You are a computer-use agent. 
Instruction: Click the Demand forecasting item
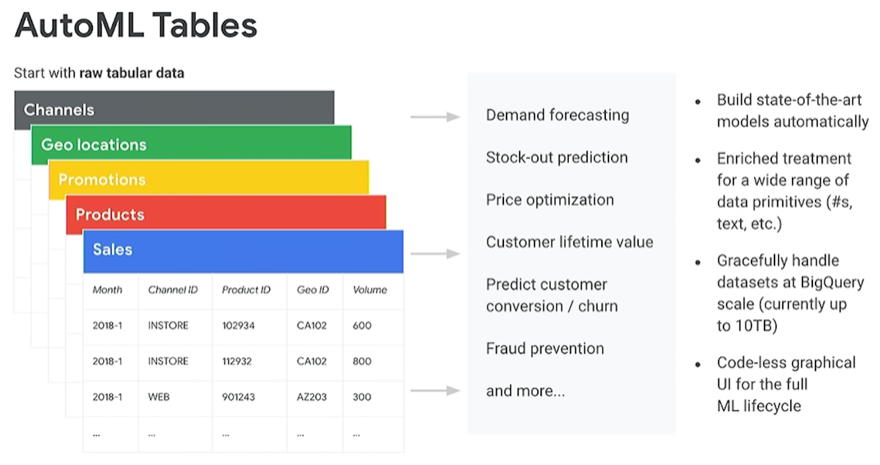tap(557, 115)
